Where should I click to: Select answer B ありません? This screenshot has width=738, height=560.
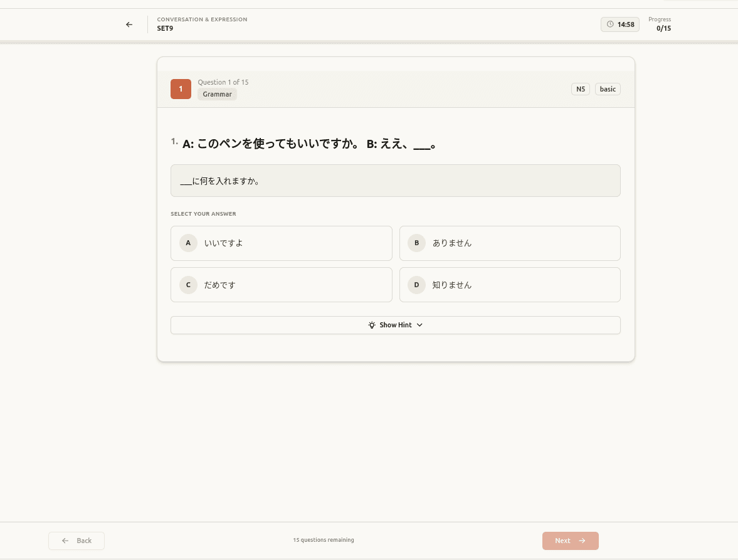(x=510, y=243)
